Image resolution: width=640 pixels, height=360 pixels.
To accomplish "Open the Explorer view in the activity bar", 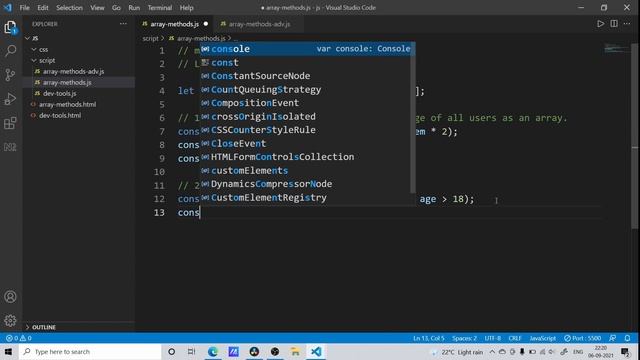I will pos(10,27).
